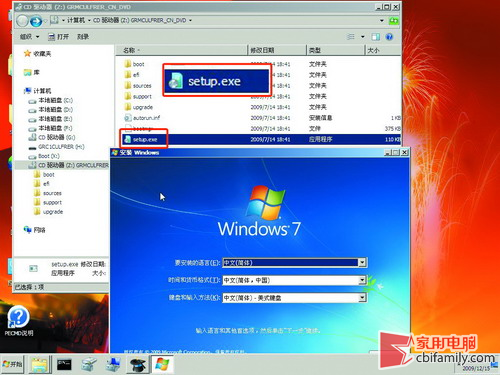This screenshot has width=500, height=375.
Task: Click the Explorer back navigation button
Action: click(x=22, y=21)
